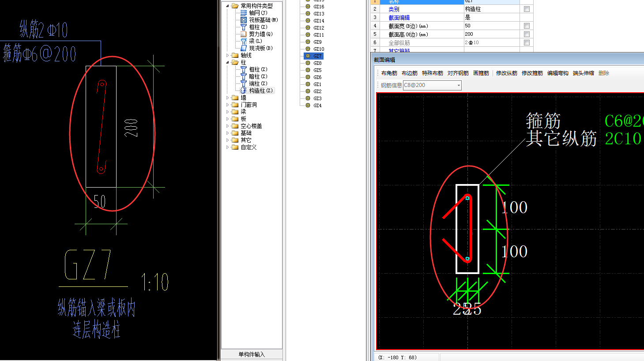Select the 暗柱(Z) icon
Viewport: 644px width, 361px height.
(x=243, y=76)
